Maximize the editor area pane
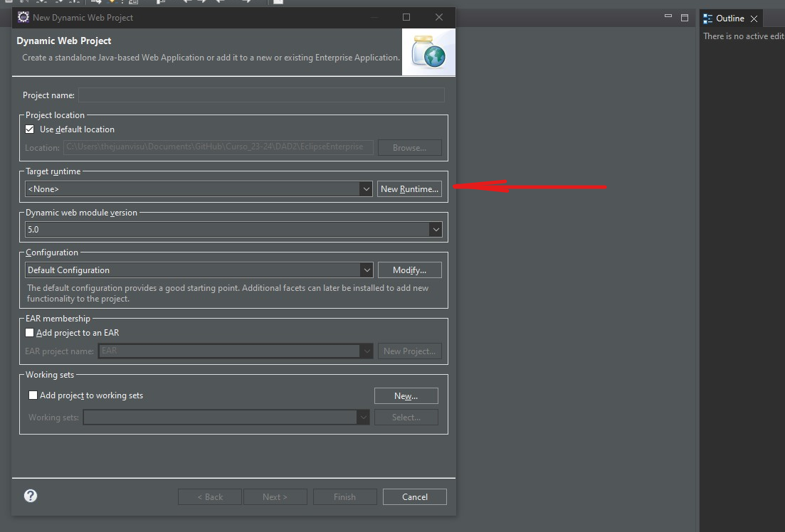Viewport: 785px width, 532px height. (x=685, y=18)
